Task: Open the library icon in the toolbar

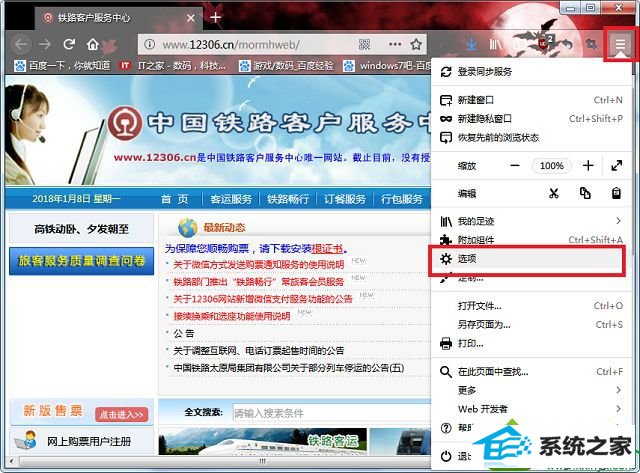Action: tap(495, 44)
